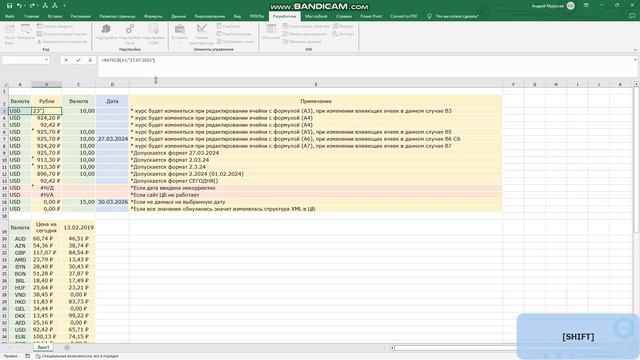Image resolution: width=640 pixels, height=360 pixels.
Task: Click the 'Что вы хотите сделать?' search box
Action: (453, 16)
